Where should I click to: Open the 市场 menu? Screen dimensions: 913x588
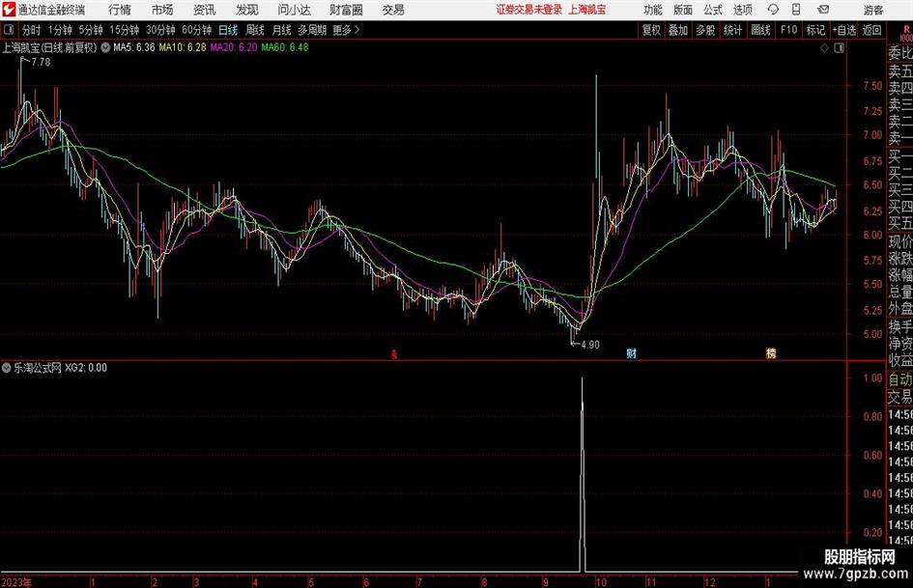pos(162,10)
